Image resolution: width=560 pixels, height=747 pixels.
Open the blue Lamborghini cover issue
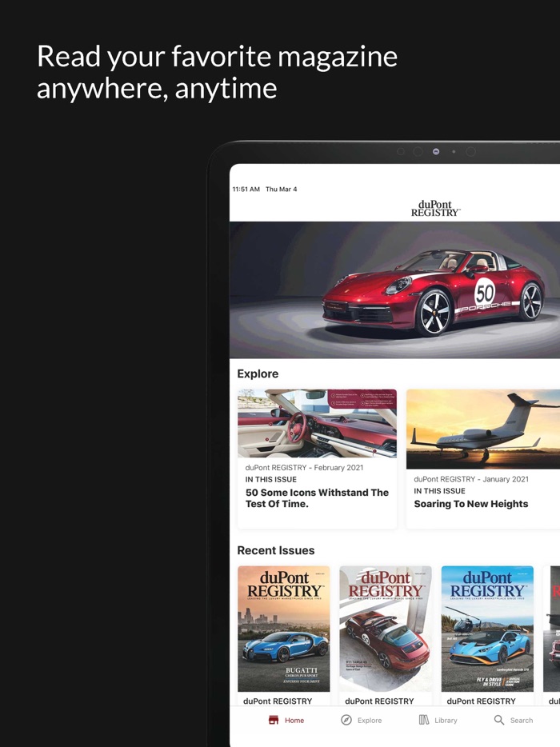click(x=487, y=629)
